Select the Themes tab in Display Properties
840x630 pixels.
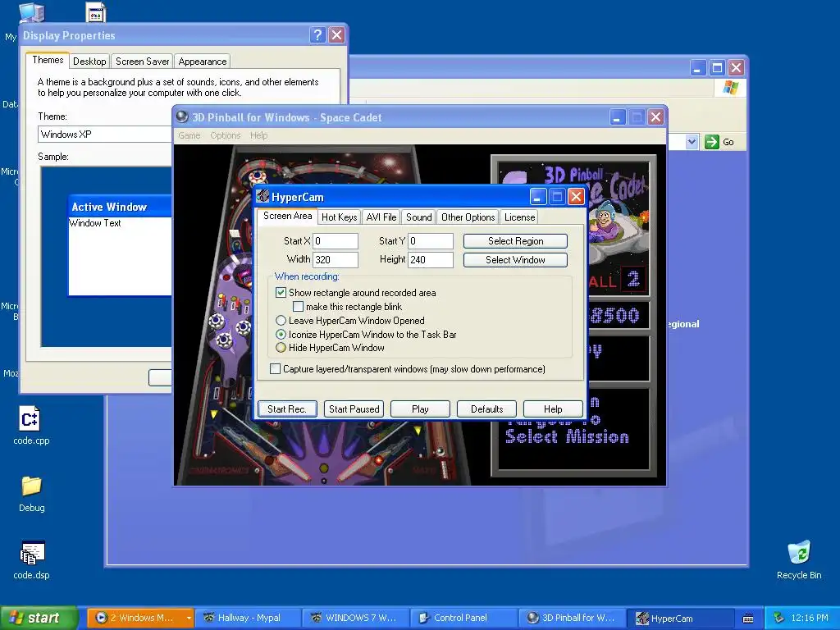[48, 60]
